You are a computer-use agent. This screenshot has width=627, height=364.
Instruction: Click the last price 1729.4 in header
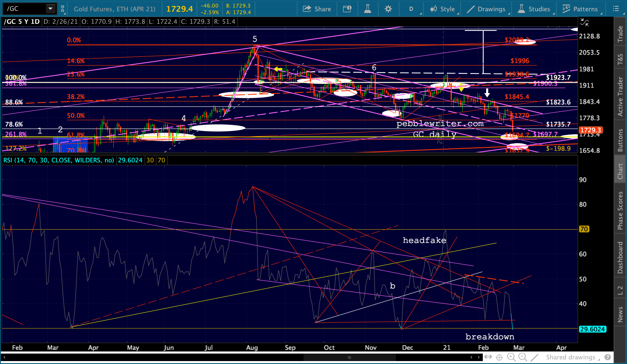pos(180,9)
